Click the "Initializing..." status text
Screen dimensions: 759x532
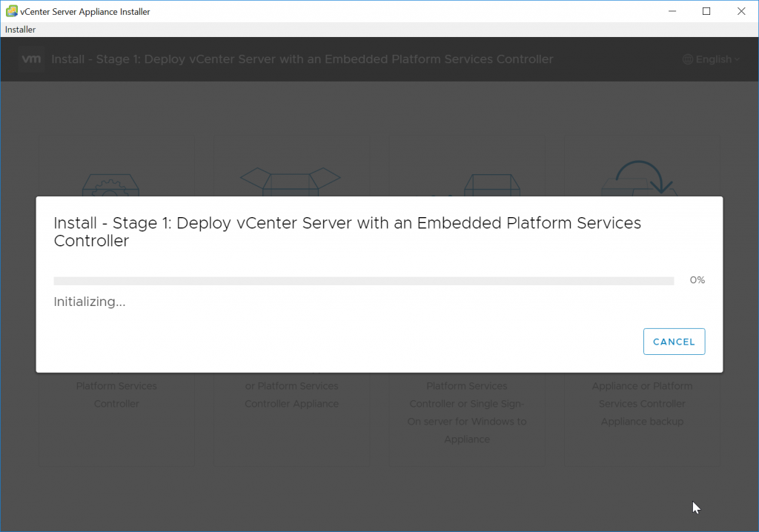[x=90, y=302]
